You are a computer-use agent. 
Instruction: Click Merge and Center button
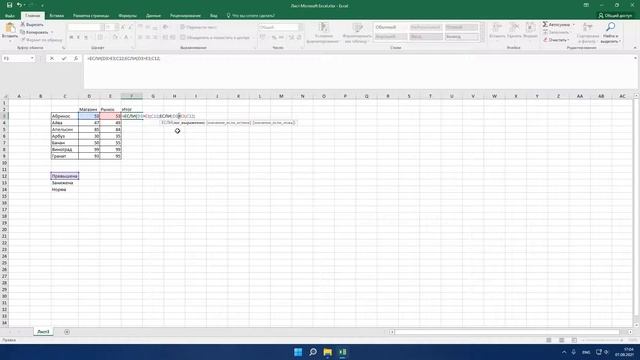click(215, 38)
